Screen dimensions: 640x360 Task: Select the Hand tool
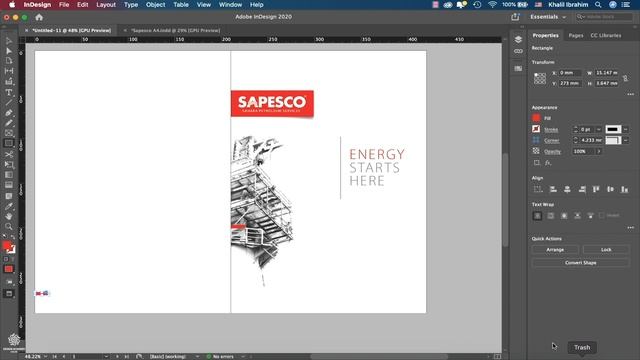9,216
